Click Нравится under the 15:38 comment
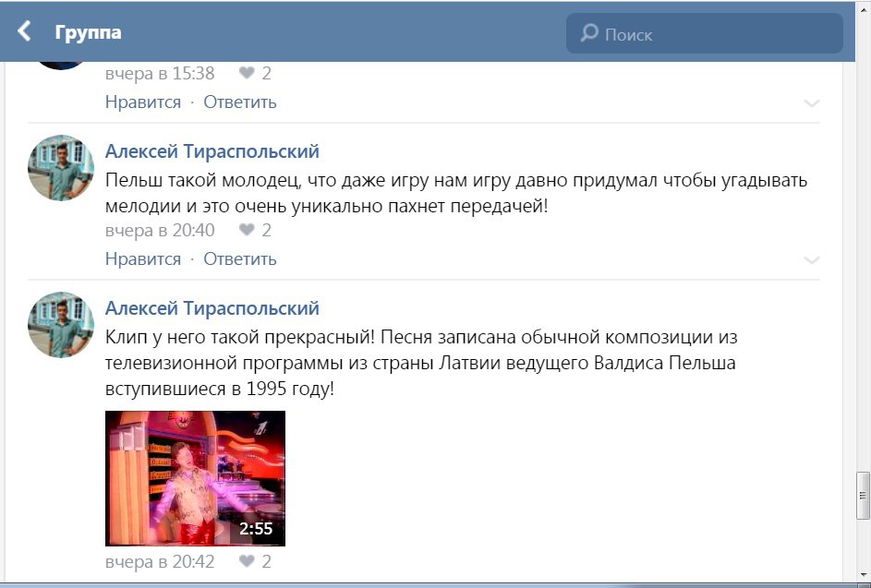 pos(143,102)
